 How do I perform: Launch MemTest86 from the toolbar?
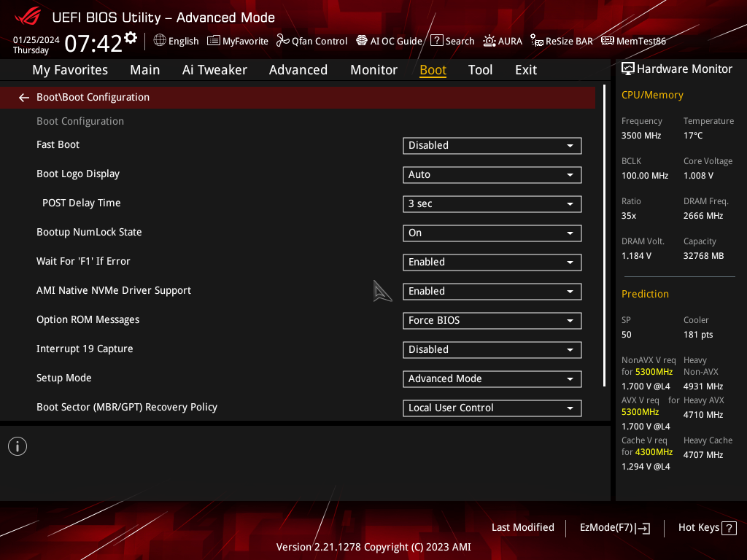click(x=633, y=41)
